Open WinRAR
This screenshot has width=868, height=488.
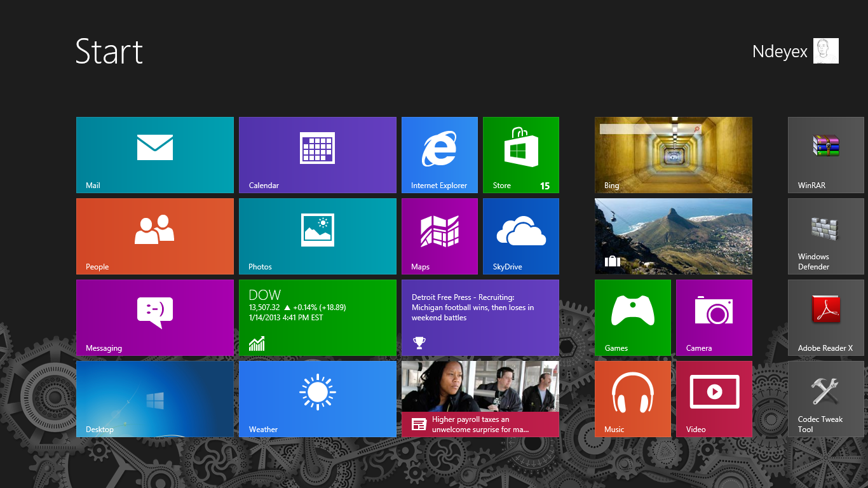click(825, 154)
